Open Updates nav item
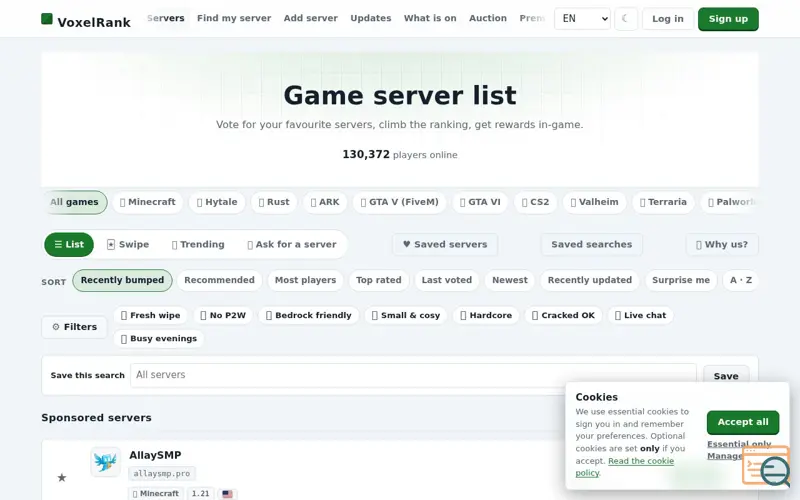Screen dimensions: 800x500 (371, 18)
